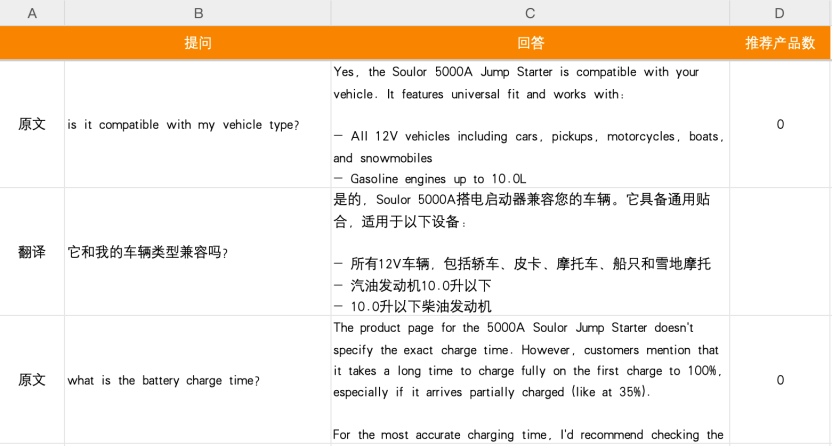Click the 提问 header cell
This screenshot has width=832, height=446.
pos(198,43)
